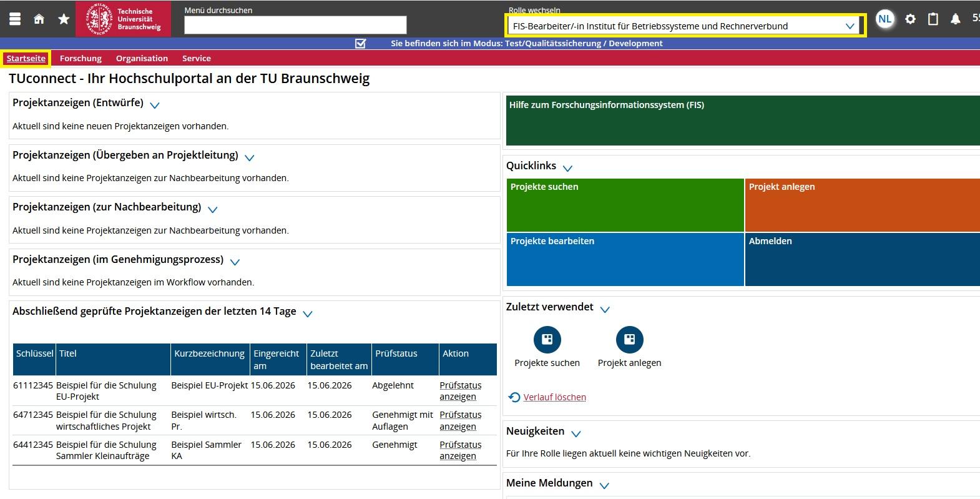Click the Projekt anlegen recent icon

pyautogui.click(x=629, y=339)
